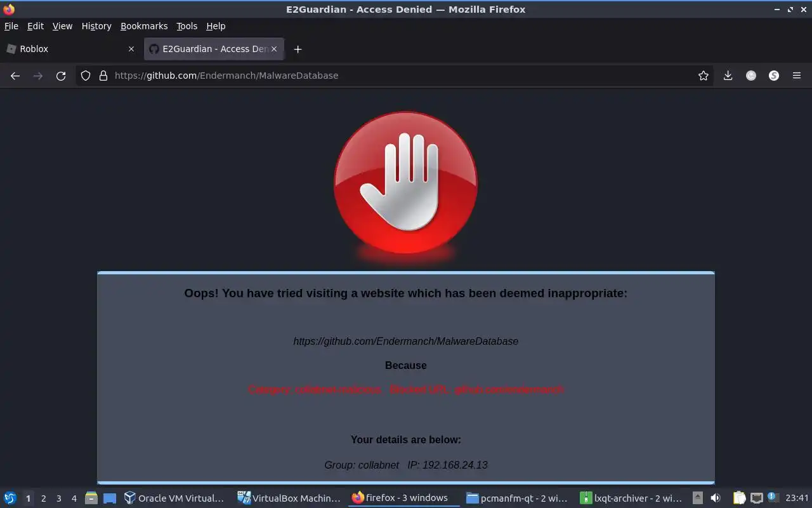This screenshot has width=812, height=508.
Task: Switch to virtual desktop 2
Action: tap(43, 498)
